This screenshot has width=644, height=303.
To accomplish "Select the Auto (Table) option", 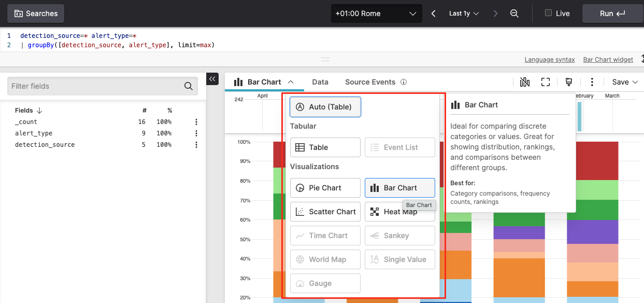I will pos(325,106).
